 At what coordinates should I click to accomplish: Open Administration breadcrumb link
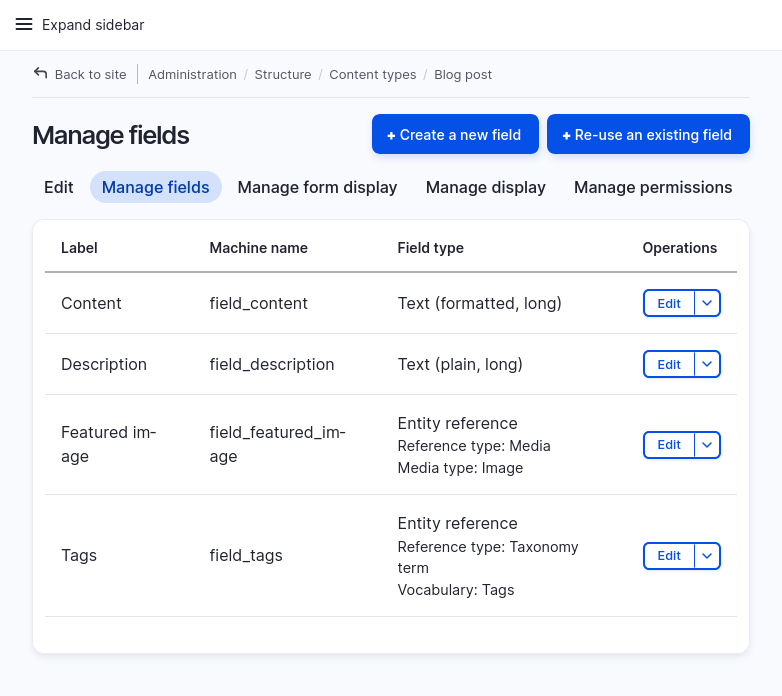192,75
